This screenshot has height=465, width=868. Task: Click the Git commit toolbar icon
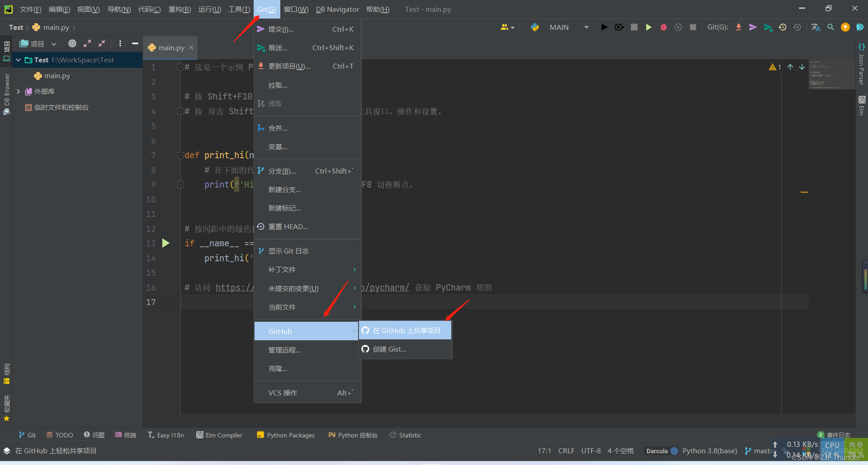753,27
